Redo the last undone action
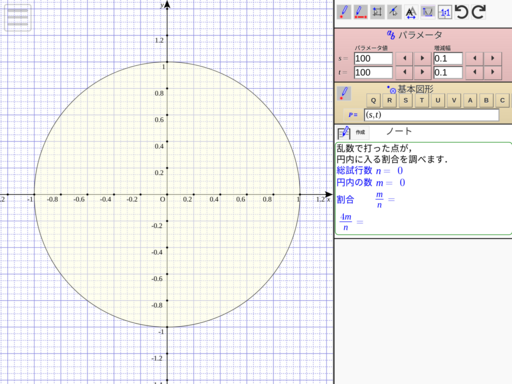 tap(479, 12)
